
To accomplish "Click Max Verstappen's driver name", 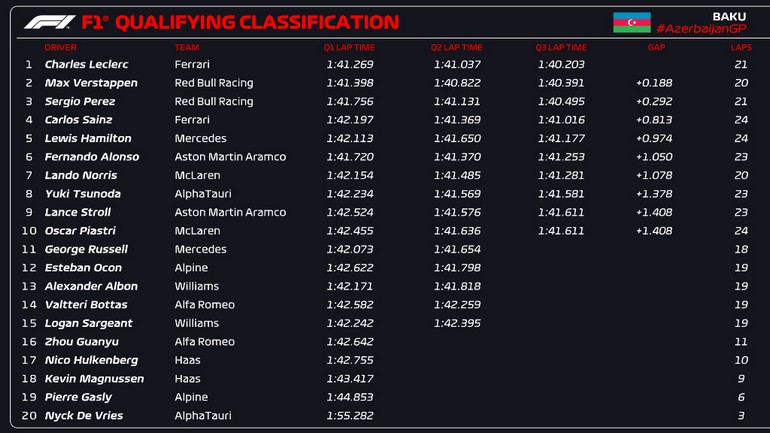I will pos(91,83).
